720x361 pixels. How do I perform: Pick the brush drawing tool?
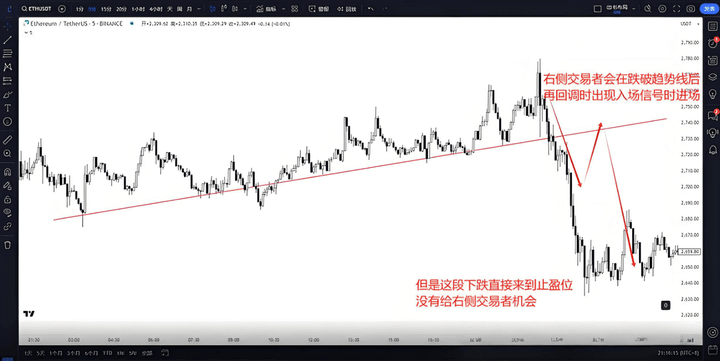point(7,94)
